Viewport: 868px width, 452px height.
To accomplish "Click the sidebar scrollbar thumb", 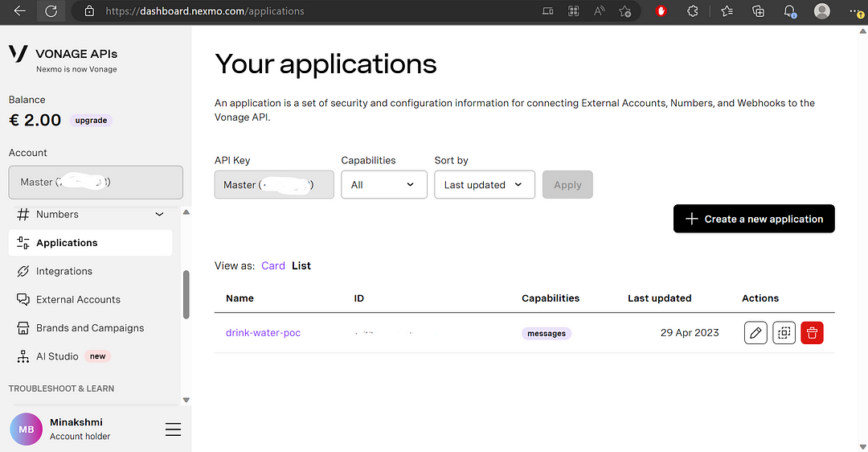I will [186, 294].
